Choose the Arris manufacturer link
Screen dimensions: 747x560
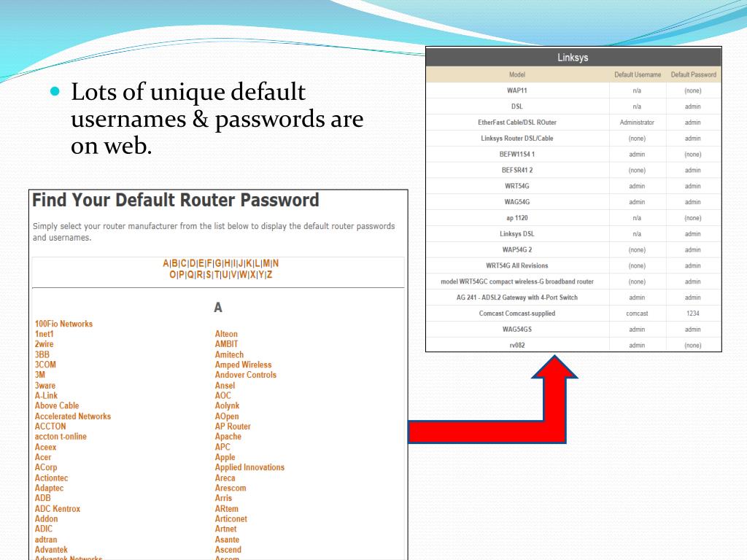223,498
